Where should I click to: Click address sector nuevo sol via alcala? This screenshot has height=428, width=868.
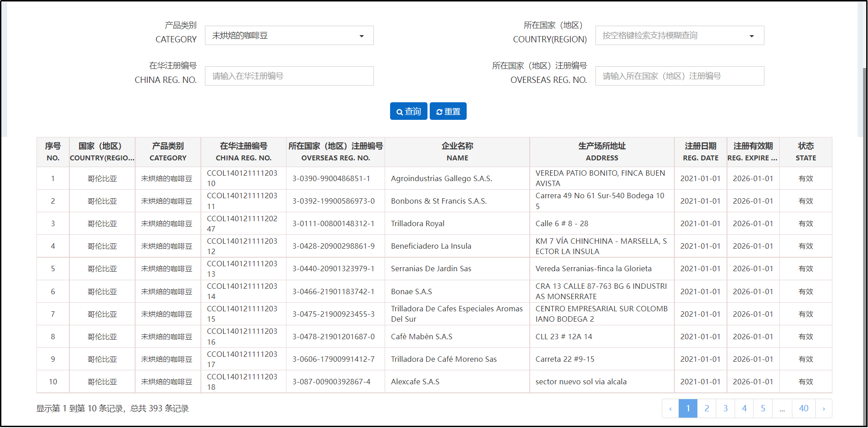coord(581,382)
